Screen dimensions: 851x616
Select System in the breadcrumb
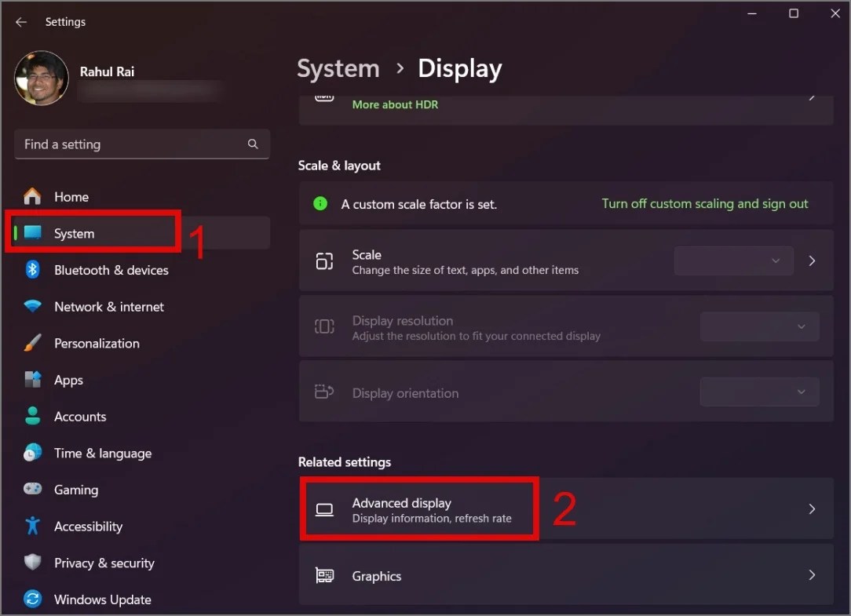(338, 69)
